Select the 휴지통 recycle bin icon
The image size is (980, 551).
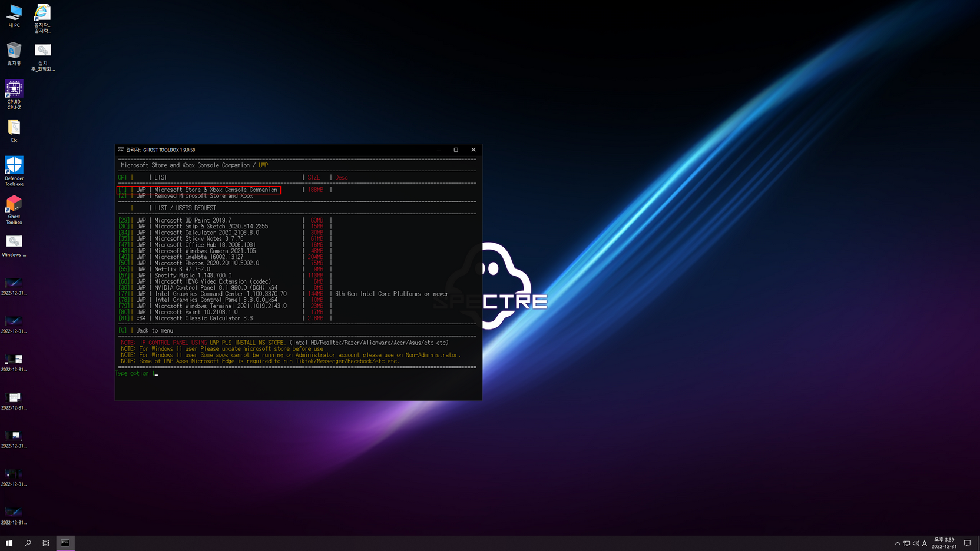[14, 54]
